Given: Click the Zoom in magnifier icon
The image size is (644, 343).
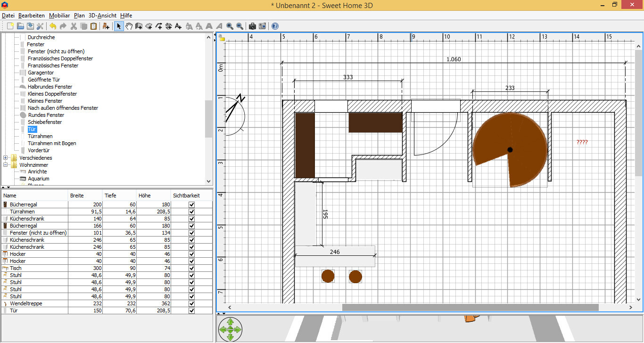Looking at the screenshot, I should click(230, 26).
